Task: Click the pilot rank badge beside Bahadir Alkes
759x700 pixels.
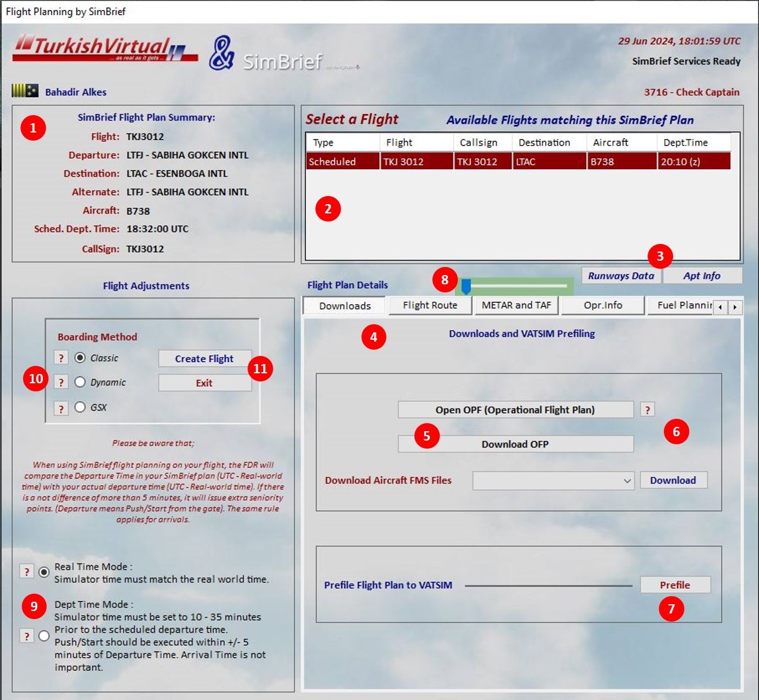Action: [x=25, y=91]
